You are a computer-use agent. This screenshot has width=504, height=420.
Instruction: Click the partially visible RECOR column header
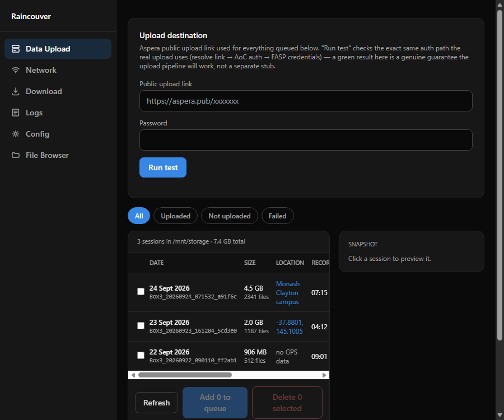click(x=320, y=263)
